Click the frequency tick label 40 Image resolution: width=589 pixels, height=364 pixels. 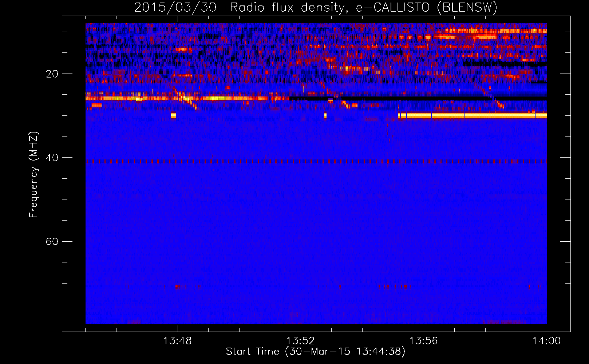(52, 158)
